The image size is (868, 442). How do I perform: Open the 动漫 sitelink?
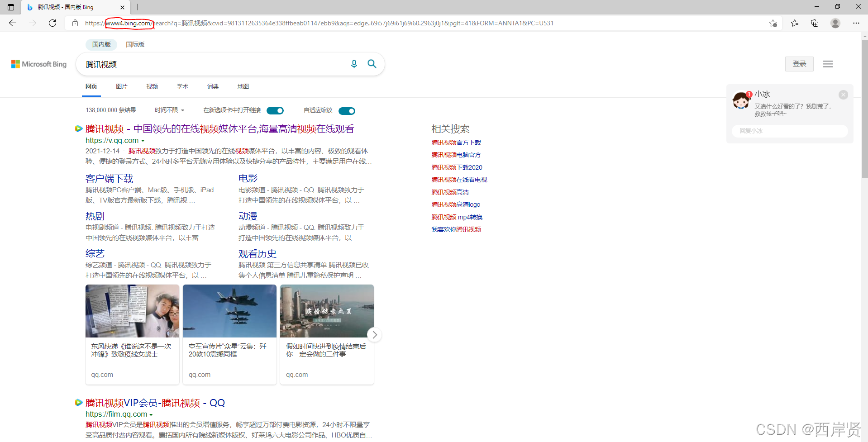click(x=248, y=216)
